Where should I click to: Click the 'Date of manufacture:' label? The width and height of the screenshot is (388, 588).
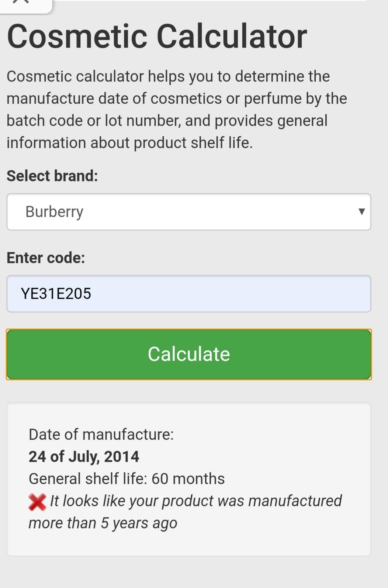click(101, 434)
